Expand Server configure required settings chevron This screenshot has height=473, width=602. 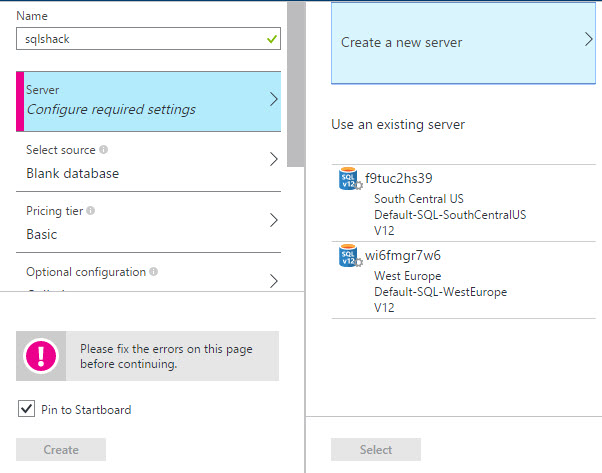[273, 99]
